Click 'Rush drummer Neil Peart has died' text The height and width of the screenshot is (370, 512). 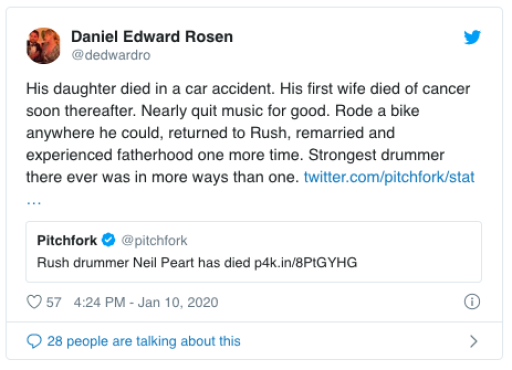(x=144, y=263)
